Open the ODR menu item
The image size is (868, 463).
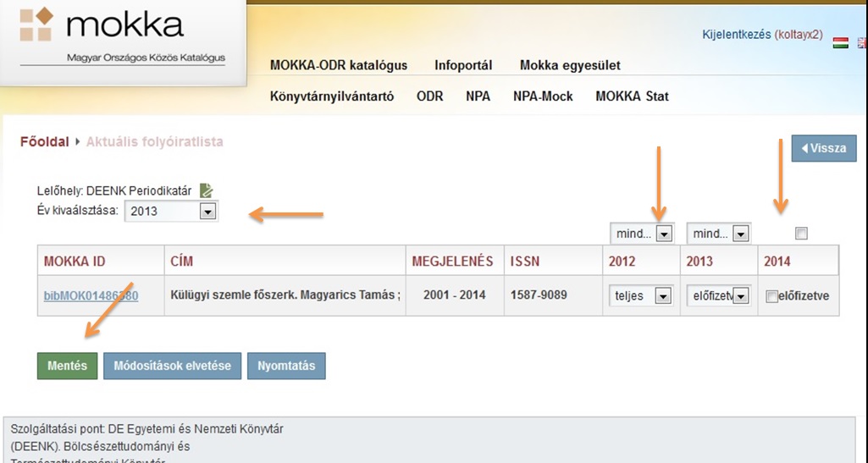(430, 96)
